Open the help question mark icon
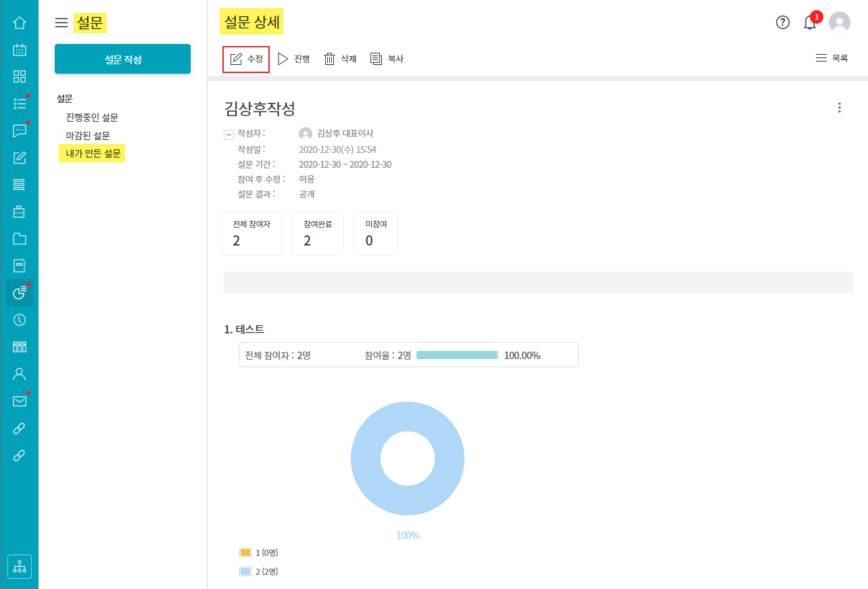This screenshot has height=589, width=868. pyautogui.click(x=783, y=22)
